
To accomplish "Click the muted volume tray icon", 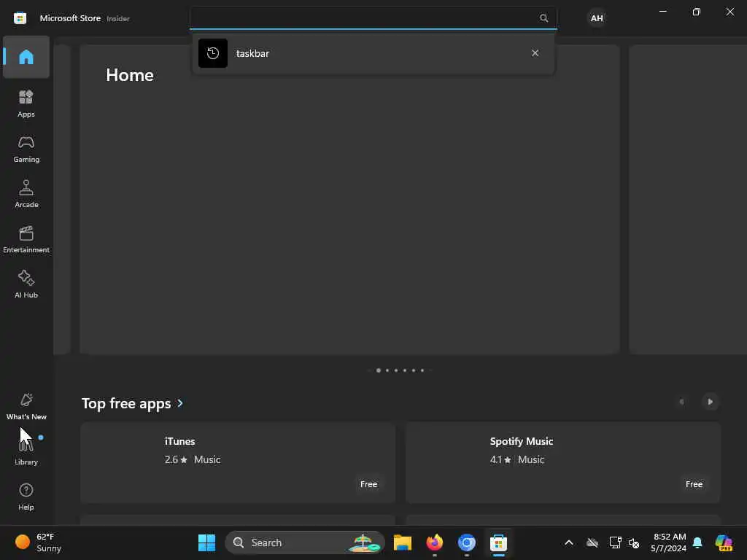I will 634,542.
